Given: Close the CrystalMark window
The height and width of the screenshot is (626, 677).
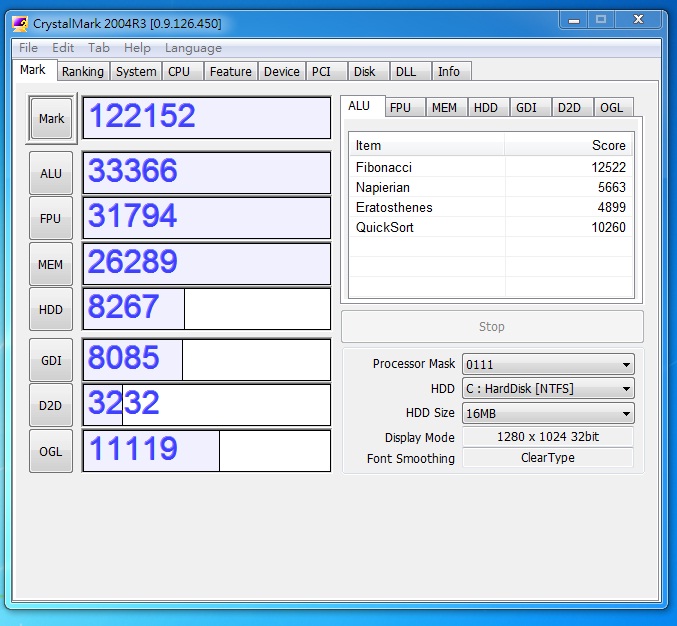Looking at the screenshot, I should click(x=638, y=20).
